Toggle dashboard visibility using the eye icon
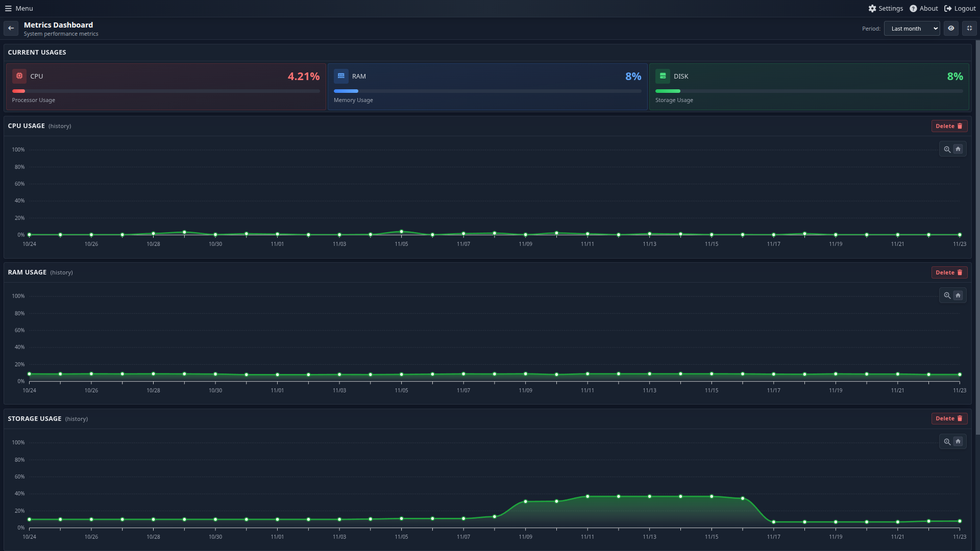Viewport: 980px width, 551px height. [x=951, y=28]
